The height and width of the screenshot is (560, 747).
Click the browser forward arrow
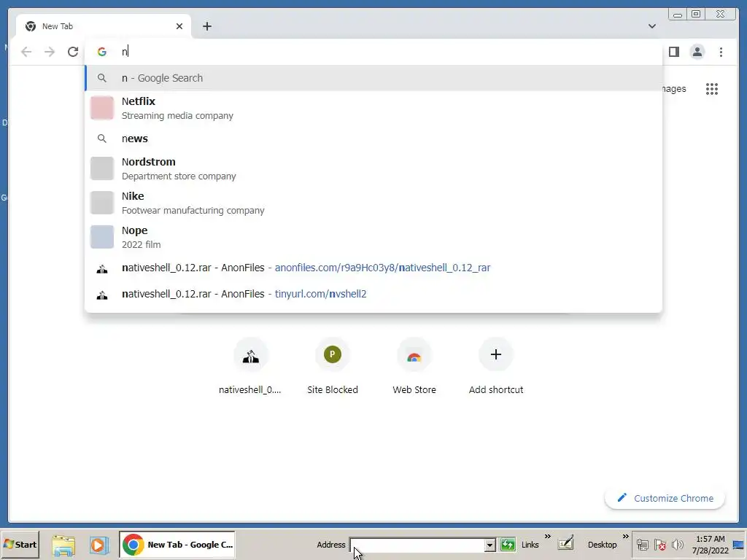pyautogui.click(x=50, y=52)
